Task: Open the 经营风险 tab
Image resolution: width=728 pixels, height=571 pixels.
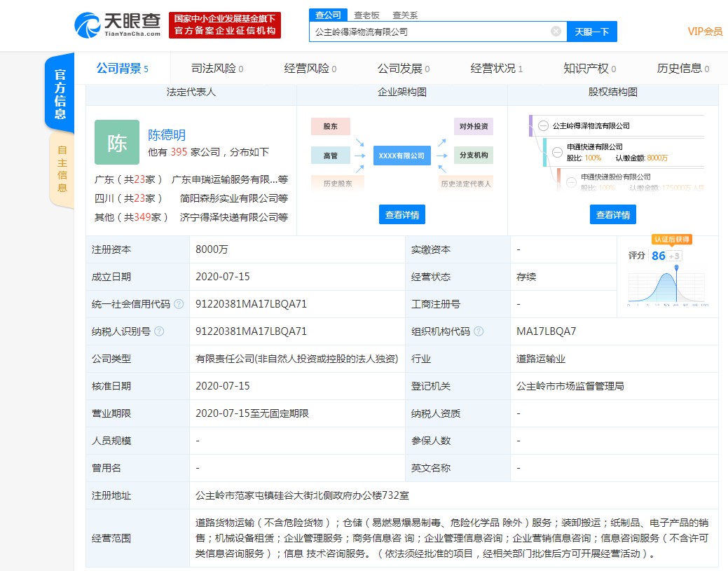Action: tap(310, 69)
